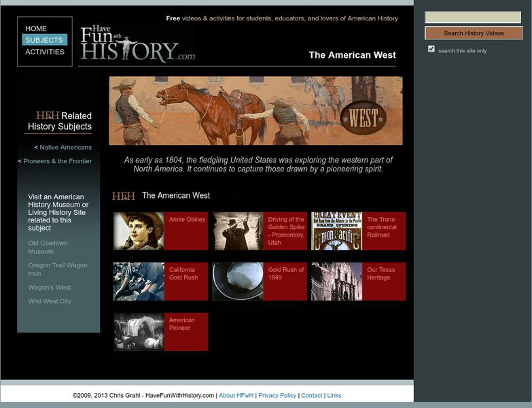
Task: Open The Trans-continental Railroad title
Action: pyautogui.click(x=382, y=227)
